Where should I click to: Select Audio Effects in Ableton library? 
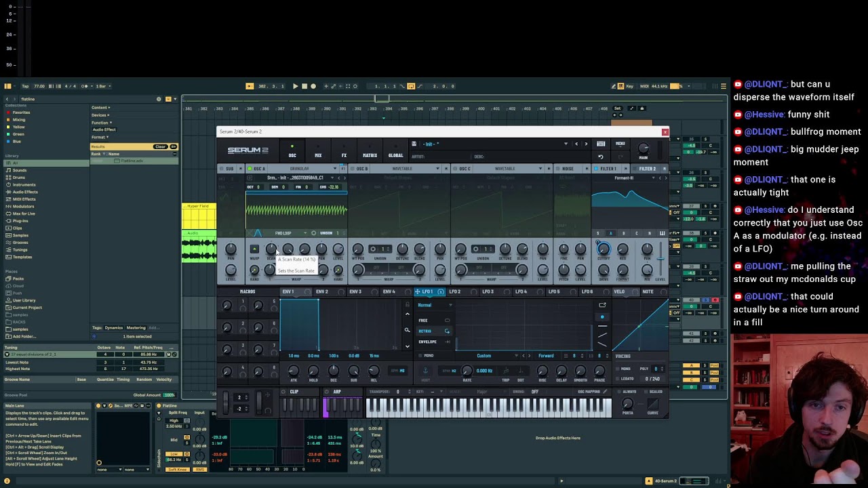25,192
